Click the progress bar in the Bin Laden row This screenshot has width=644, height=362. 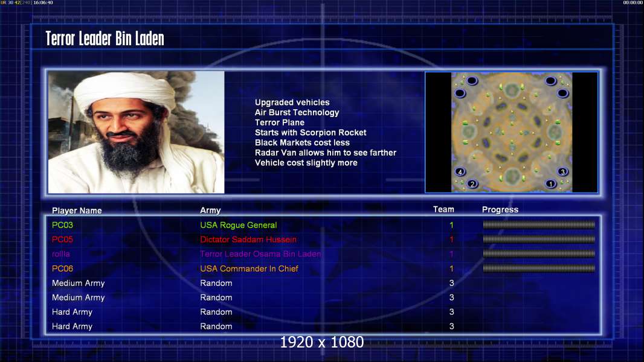click(x=539, y=254)
